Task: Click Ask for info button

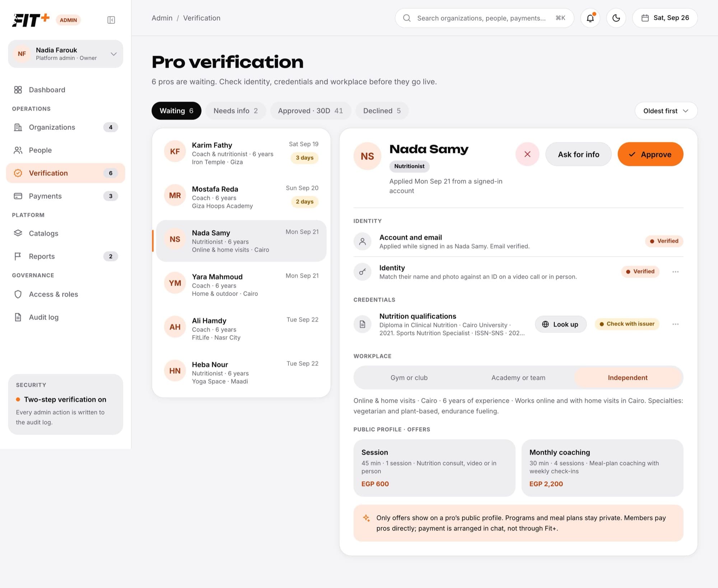Action: [x=578, y=154]
